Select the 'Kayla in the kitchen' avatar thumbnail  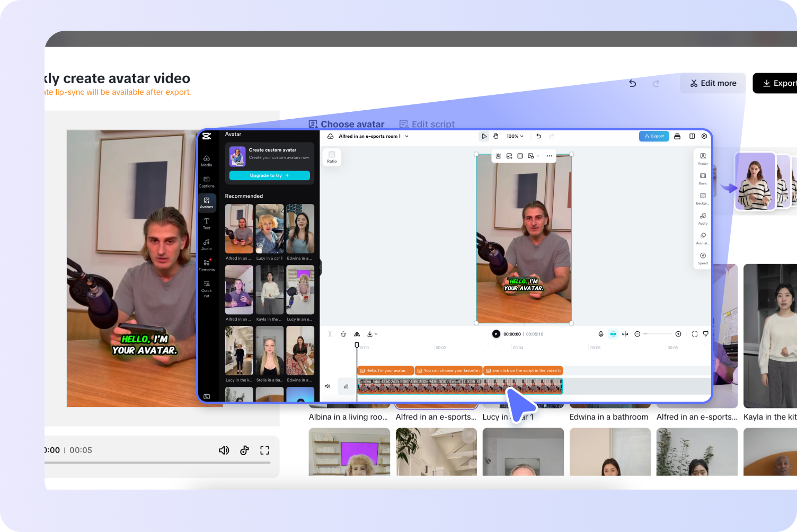pyautogui.click(x=270, y=290)
